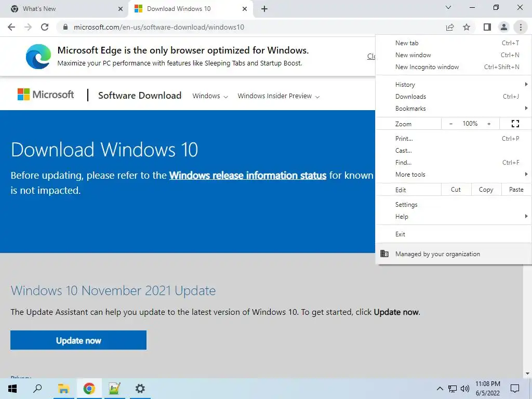532x399 pixels.
Task: Bookmark this tab with the star icon
Action: point(467,27)
